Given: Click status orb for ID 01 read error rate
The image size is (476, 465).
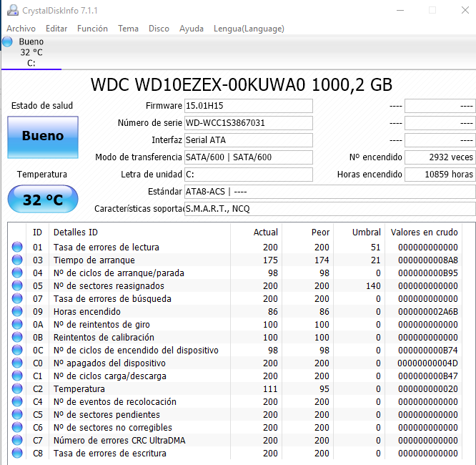Looking at the screenshot, I should 17,247.
